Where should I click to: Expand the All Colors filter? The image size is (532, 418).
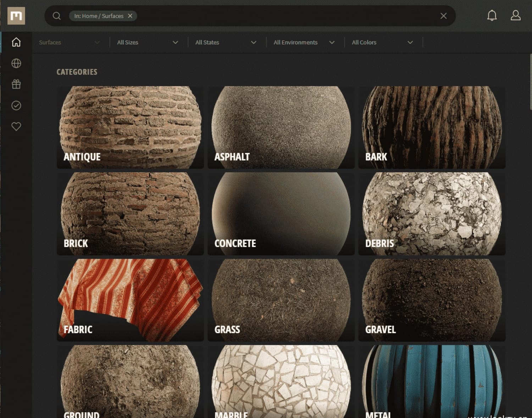pyautogui.click(x=382, y=43)
